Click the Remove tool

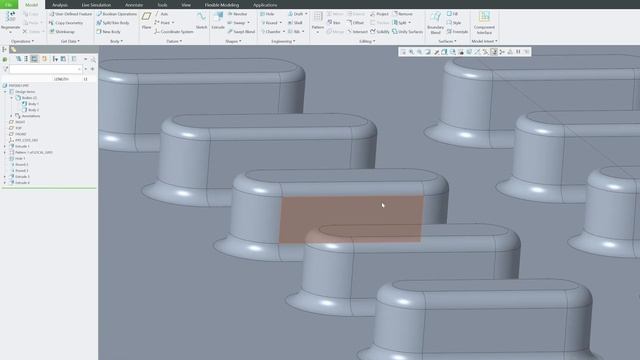pyautogui.click(x=402, y=14)
